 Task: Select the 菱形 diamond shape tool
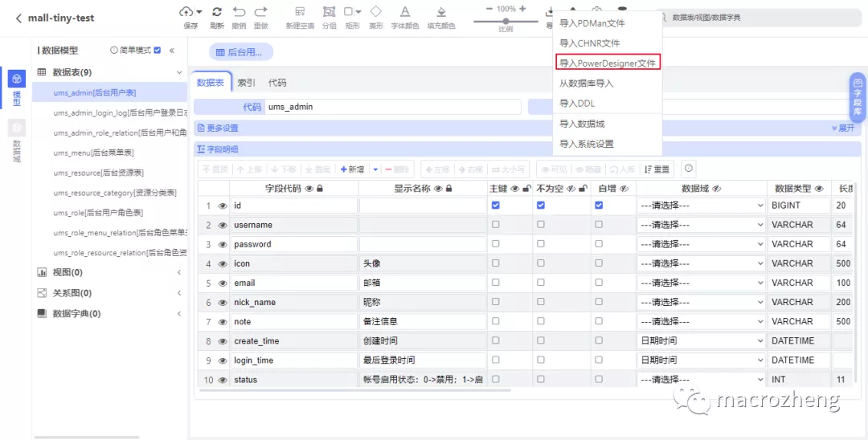[x=375, y=12]
